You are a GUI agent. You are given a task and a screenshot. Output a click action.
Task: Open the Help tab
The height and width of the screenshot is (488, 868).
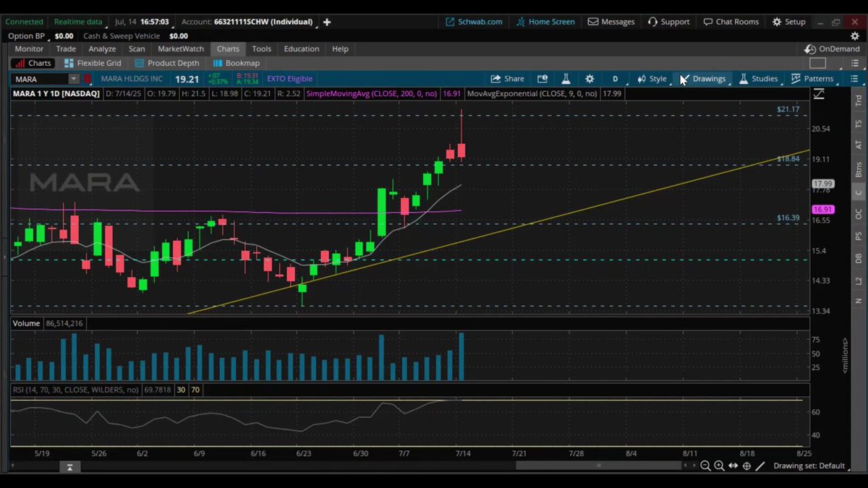tap(340, 49)
